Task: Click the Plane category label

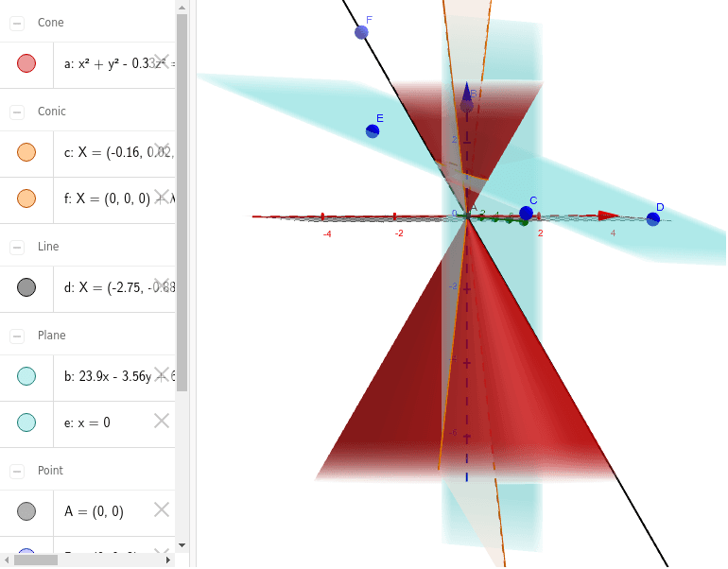Action: (52, 336)
